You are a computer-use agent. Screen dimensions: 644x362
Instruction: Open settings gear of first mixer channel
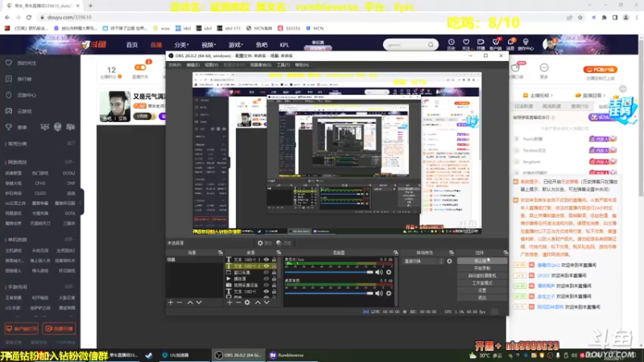click(389, 272)
